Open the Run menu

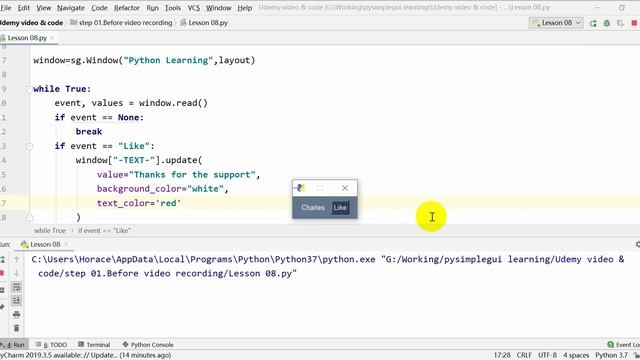coord(153,8)
